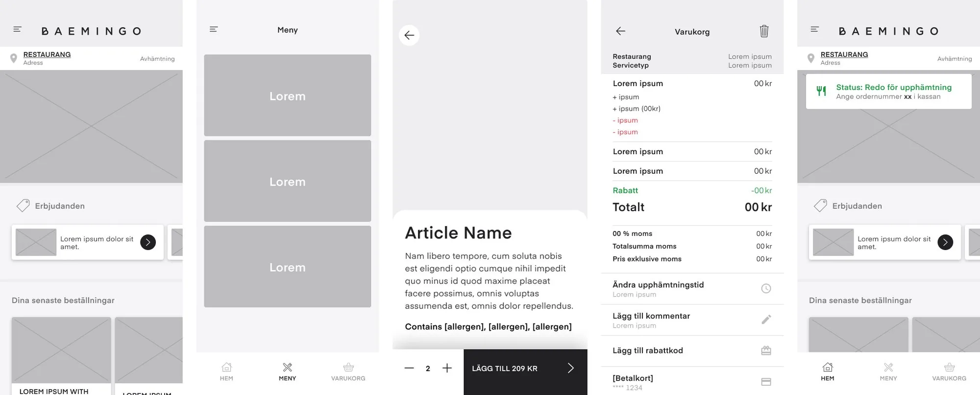Open hamburger menu on home screen with status banner

pos(814,29)
